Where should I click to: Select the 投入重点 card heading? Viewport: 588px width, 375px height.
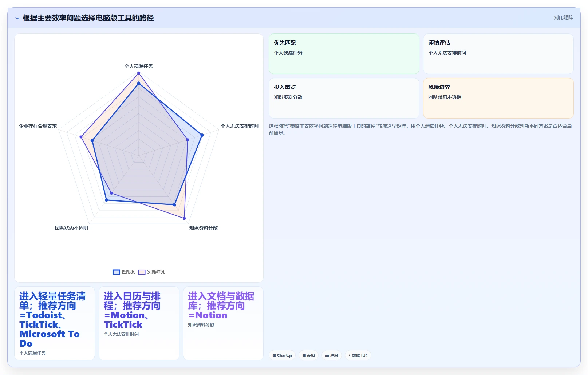[x=285, y=87]
